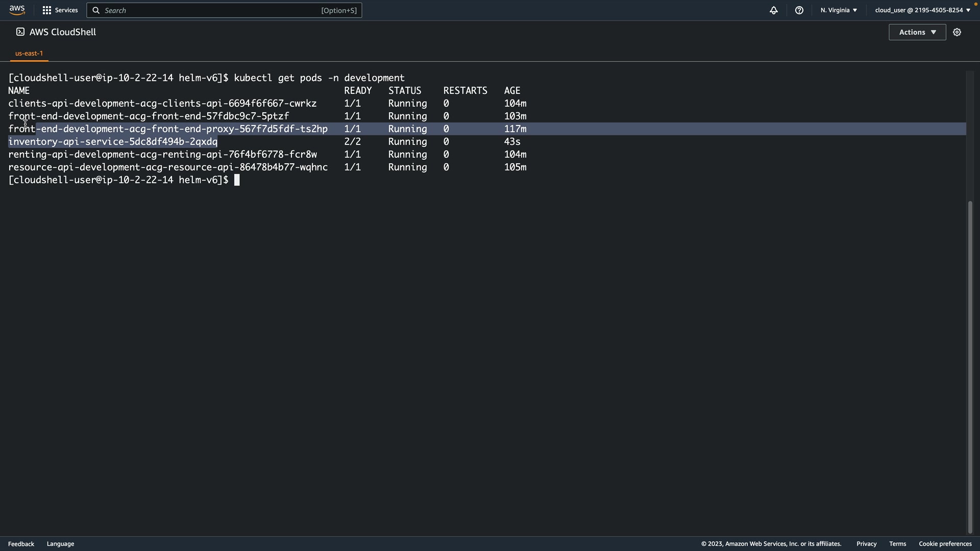Open the Privacy footer link
This screenshot has width=980, height=551.
866,544
